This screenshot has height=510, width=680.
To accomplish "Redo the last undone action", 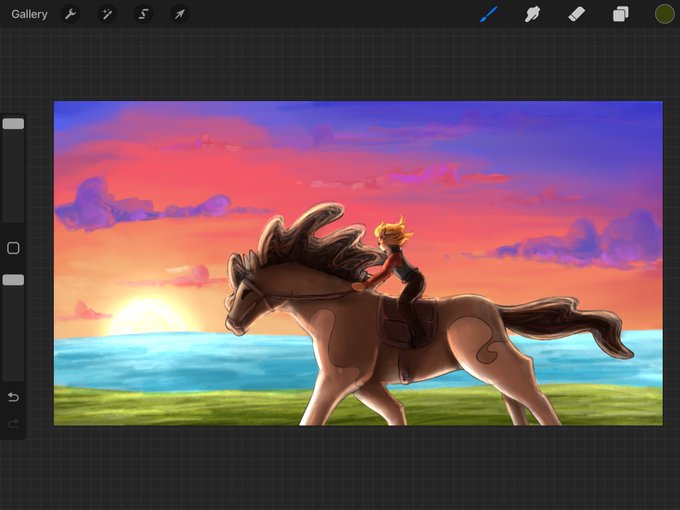I will point(13,423).
